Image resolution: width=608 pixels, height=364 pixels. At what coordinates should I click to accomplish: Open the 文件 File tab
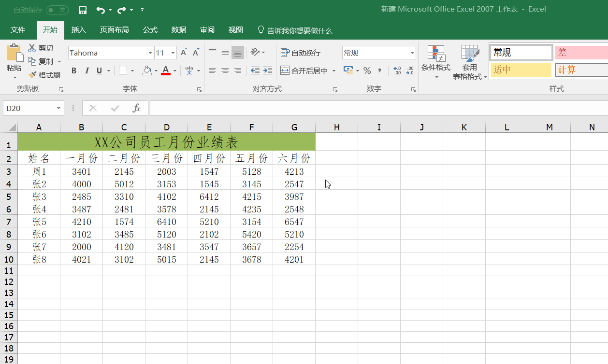point(18,30)
